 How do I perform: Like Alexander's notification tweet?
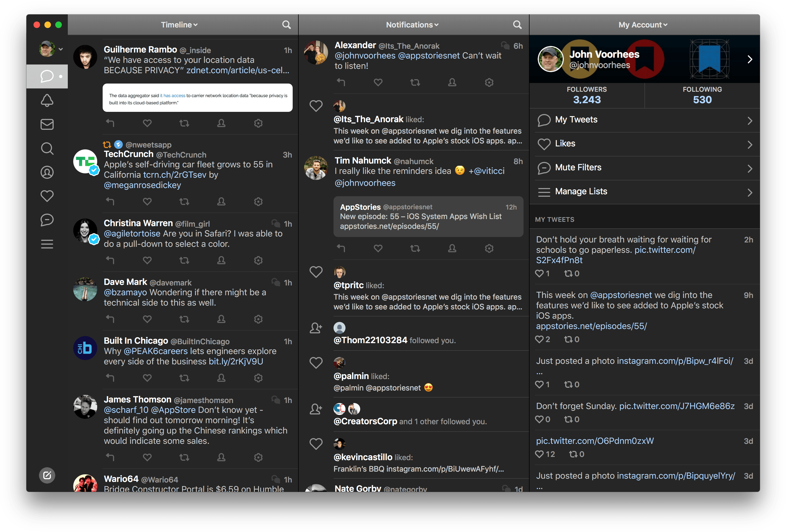(378, 82)
